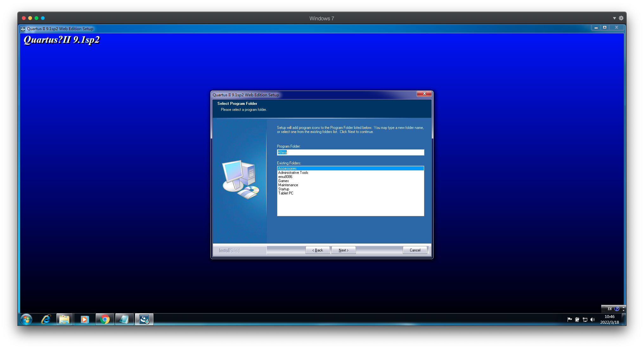Launch Google Chrome from the taskbar

click(105, 319)
